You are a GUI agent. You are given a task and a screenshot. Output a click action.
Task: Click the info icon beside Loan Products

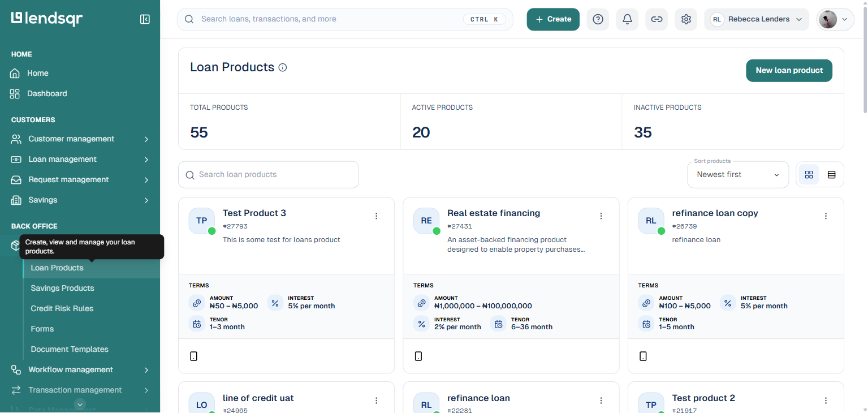[x=283, y=67]
